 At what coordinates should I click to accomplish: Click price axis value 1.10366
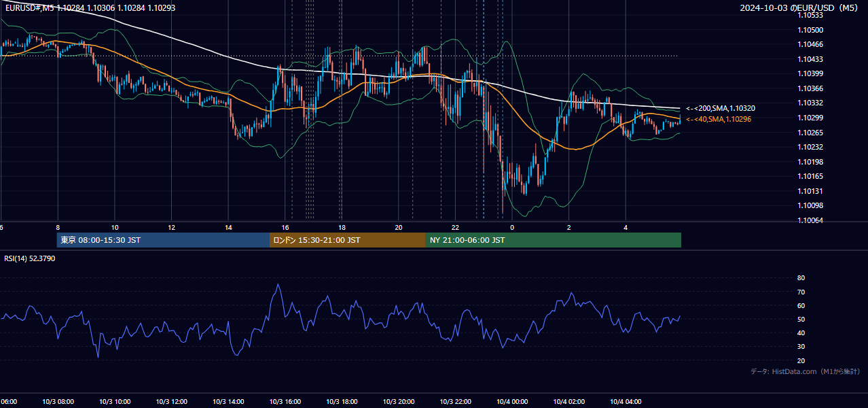811,88
